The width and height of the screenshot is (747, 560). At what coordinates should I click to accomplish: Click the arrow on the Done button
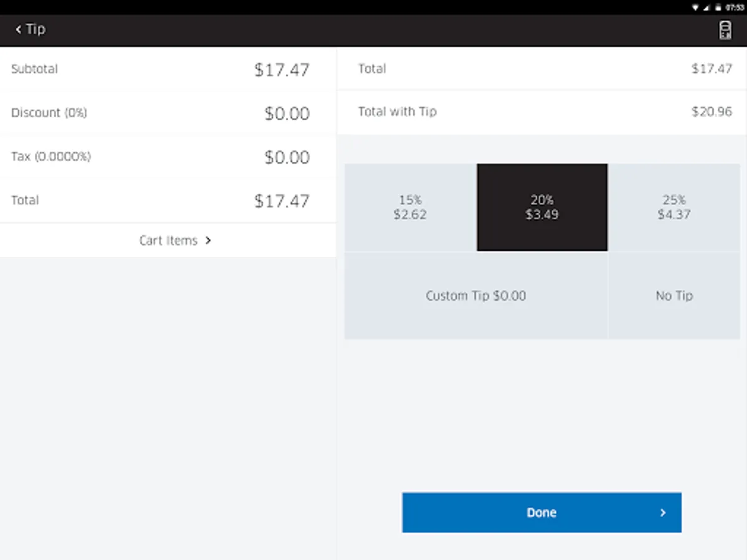coord(663,513)
